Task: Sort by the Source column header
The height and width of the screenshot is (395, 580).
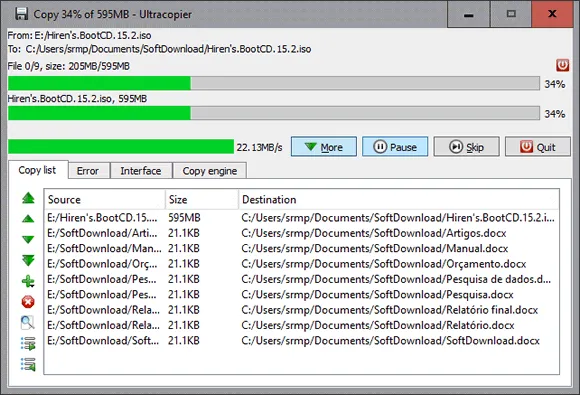Action: click(104, 199)
